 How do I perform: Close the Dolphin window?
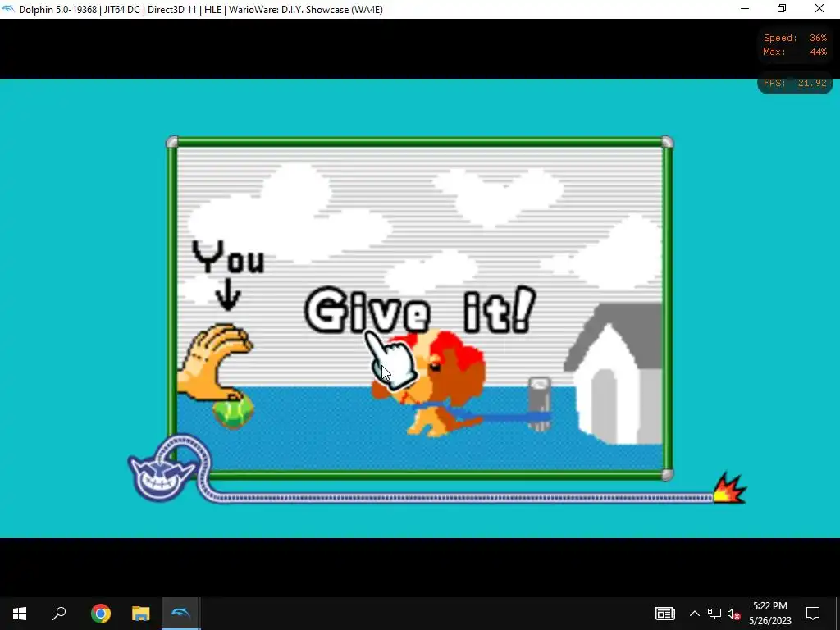pos(819,9)
